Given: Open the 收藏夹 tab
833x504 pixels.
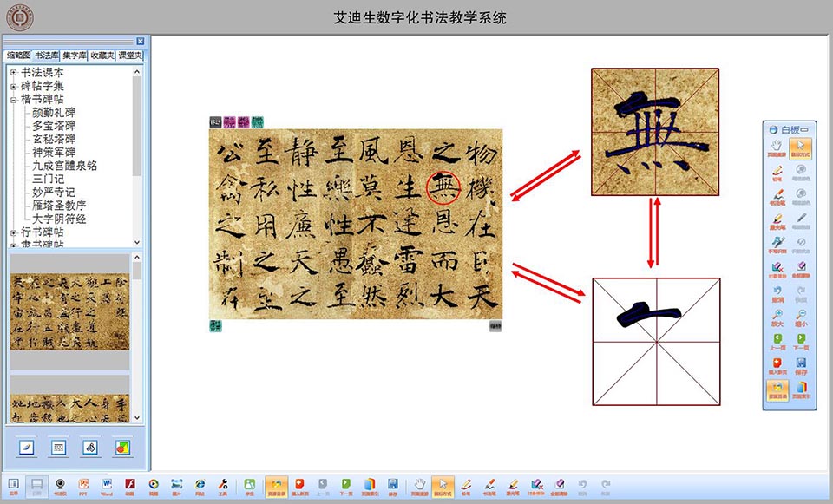Looking at the screenshot, I should pyautogui.click(x=102, y=56).
